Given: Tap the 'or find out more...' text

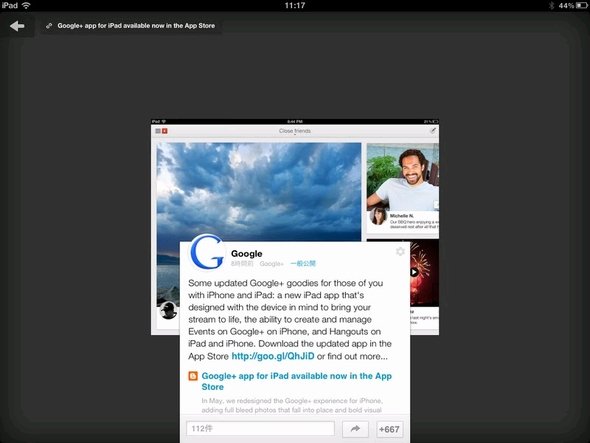Looking at the screenshot, I should coord(352,356).
